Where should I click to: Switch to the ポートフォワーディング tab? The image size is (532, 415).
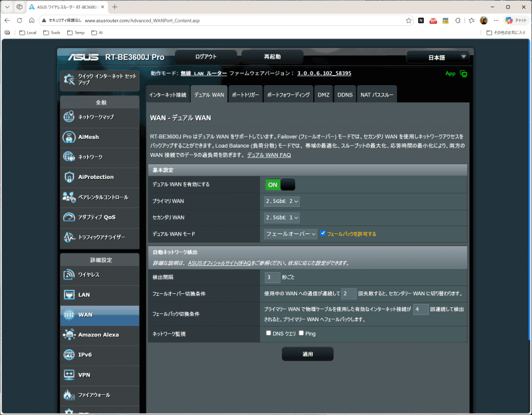click(x=288, y=94)
